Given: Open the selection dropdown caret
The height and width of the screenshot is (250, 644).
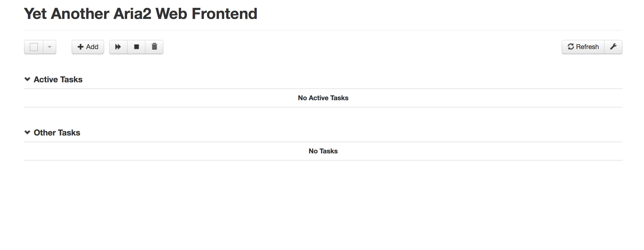Looking at the screenshot, I should pos(50,47).
